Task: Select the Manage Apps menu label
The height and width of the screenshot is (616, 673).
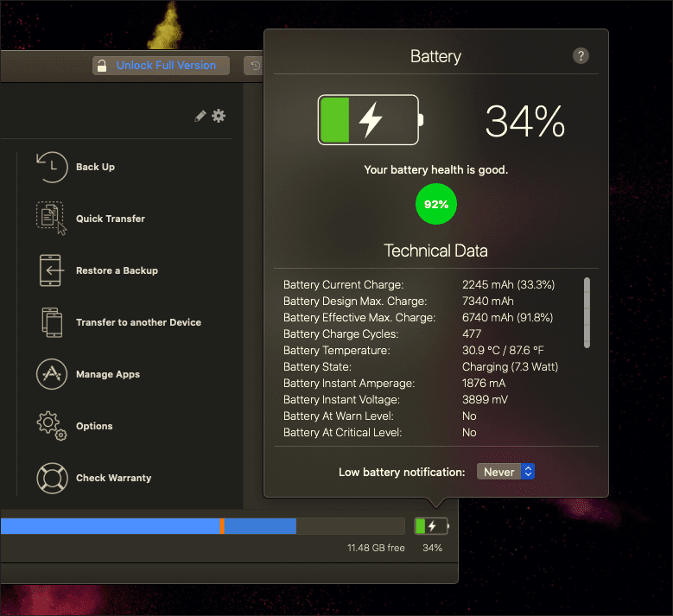Action: 108,374
